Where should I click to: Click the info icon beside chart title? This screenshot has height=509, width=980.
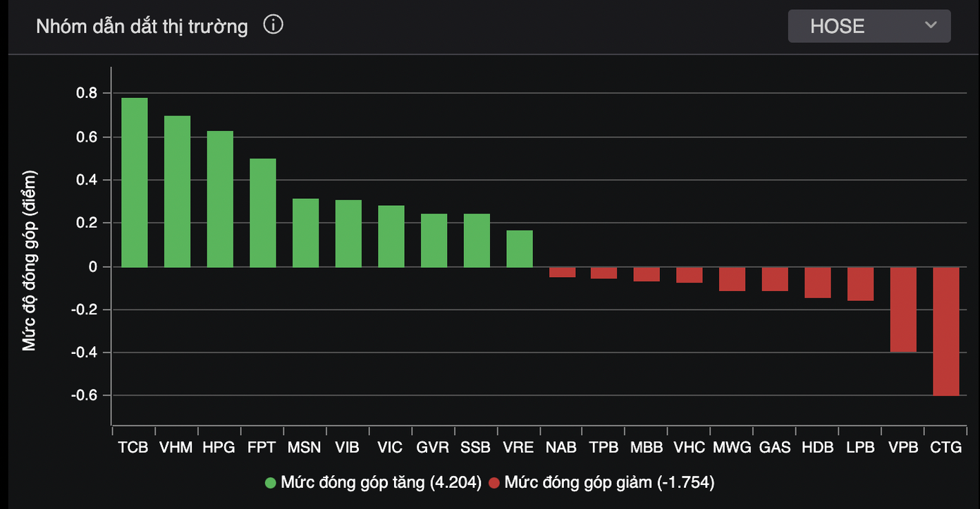tap(273, 24)
